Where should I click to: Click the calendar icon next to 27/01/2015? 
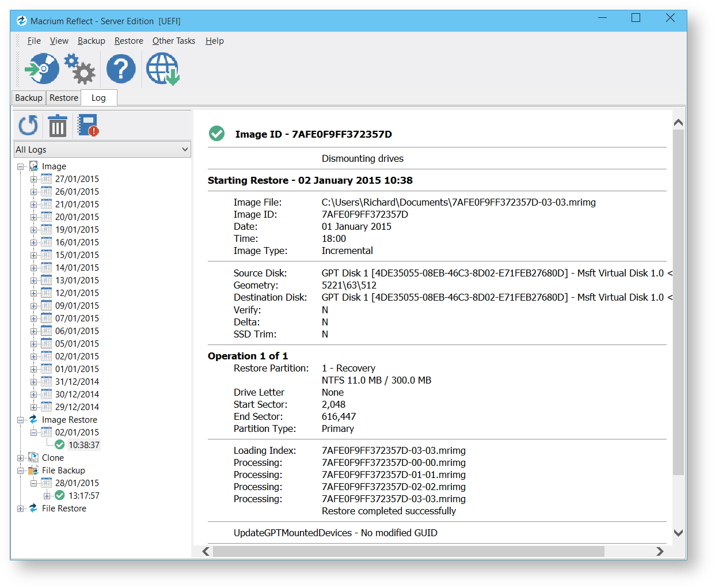[x=47, y=179]
